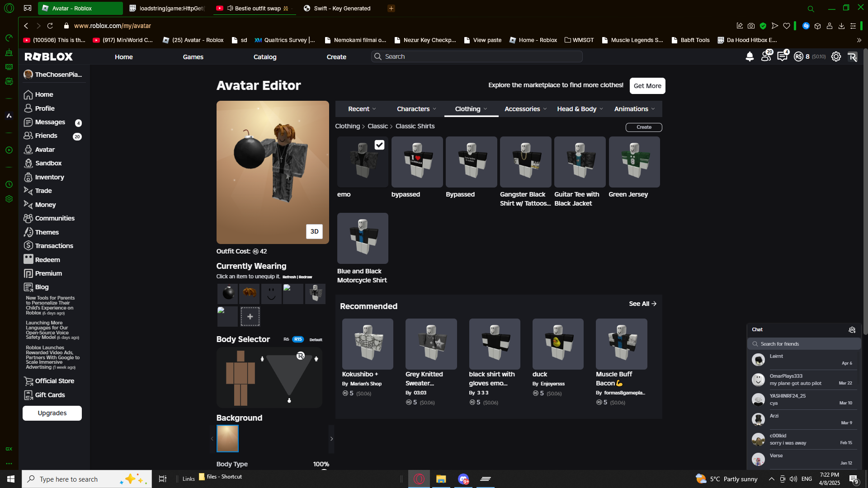Select the tan background swatch

pyautogui.click(x=227, y=438)
